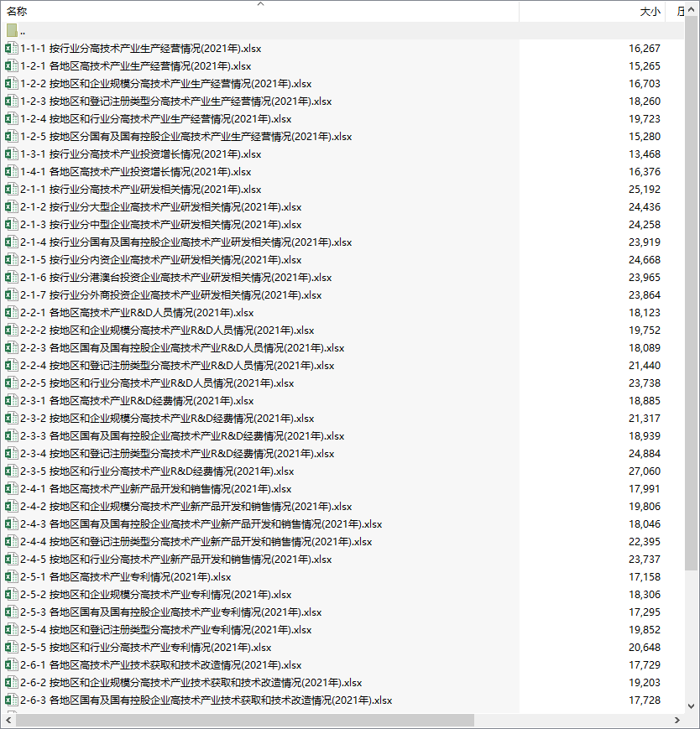Click size value 13,468

pyautogui.click(x=645, y=154)
